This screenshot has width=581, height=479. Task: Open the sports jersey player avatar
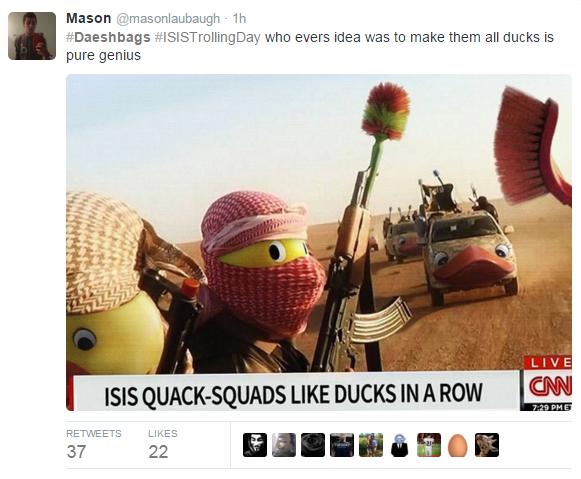coord(429,445)
